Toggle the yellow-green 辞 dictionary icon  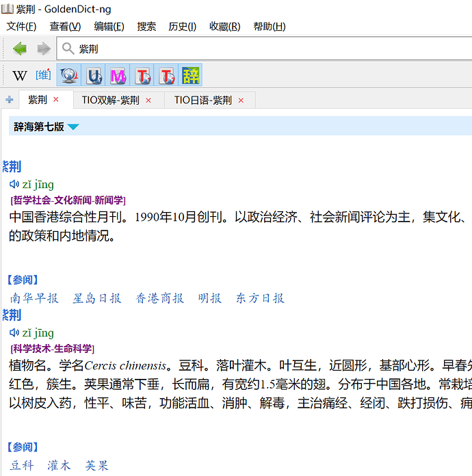(x=189, y=75)
